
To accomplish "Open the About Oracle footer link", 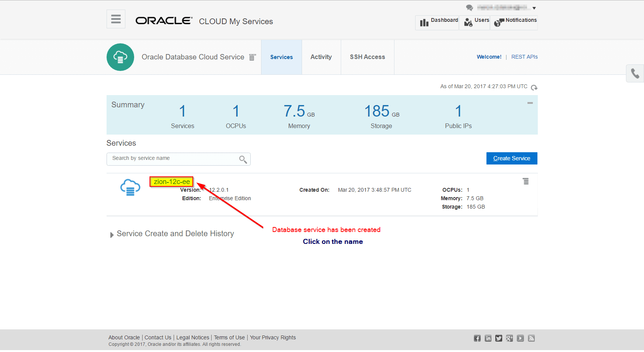I will click(x=124, y=337).
